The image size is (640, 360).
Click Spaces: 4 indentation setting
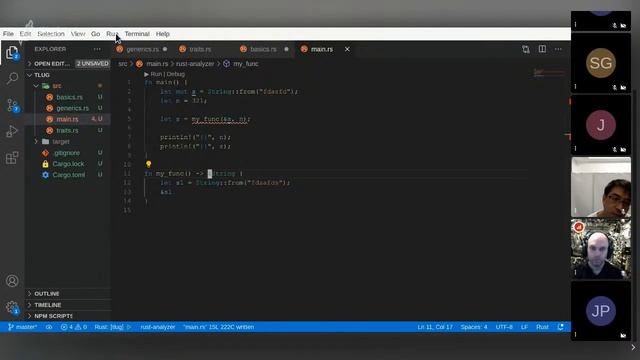pos(474,327)
